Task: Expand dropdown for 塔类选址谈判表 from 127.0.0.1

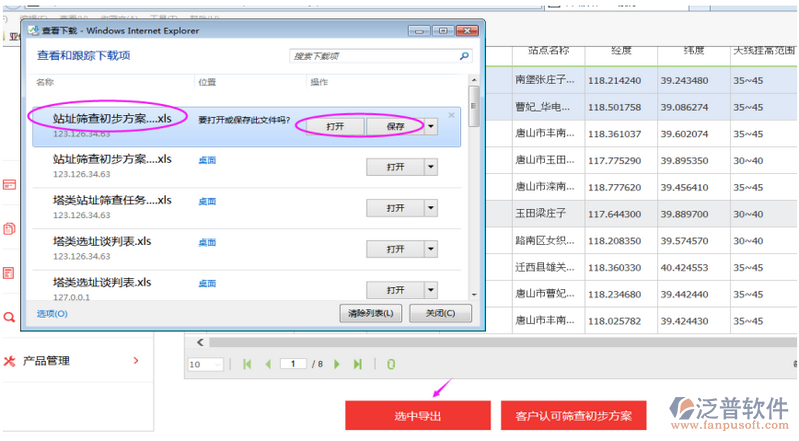Action: (x=431, y=290)
